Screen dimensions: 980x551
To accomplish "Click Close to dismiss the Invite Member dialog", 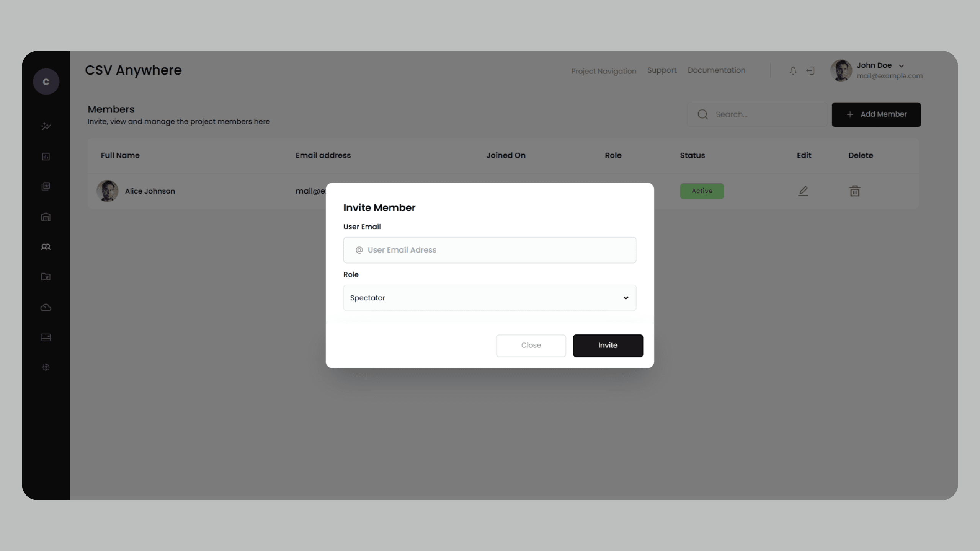I will point(531,345).
